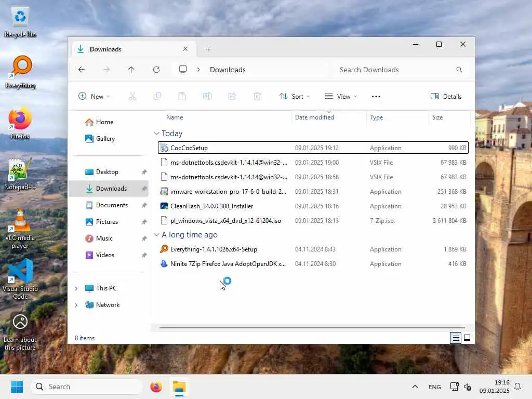Select vmware-workstation-pro installer file
Image resolution: width=532 pixels, height=399 pixels.
pyautogui.click(x=313, y=192)
